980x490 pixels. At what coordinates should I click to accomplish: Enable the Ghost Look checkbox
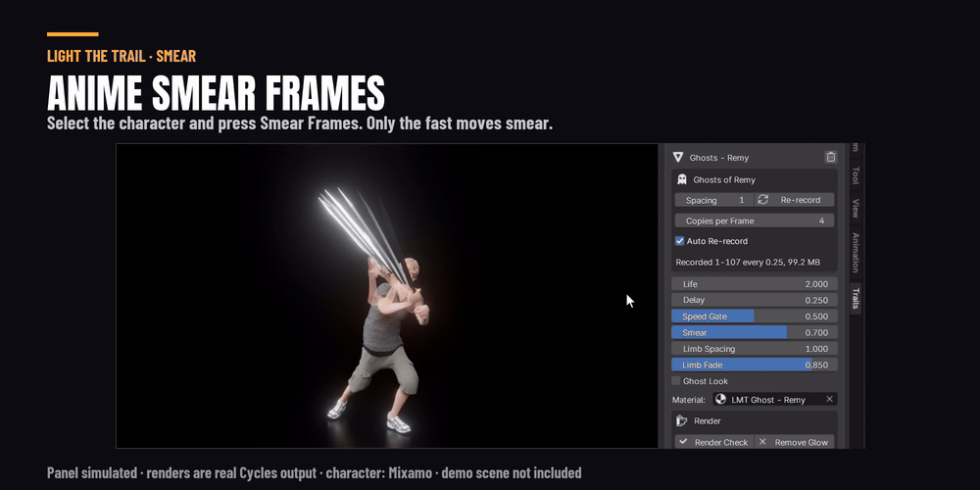(x=676, y=381)
